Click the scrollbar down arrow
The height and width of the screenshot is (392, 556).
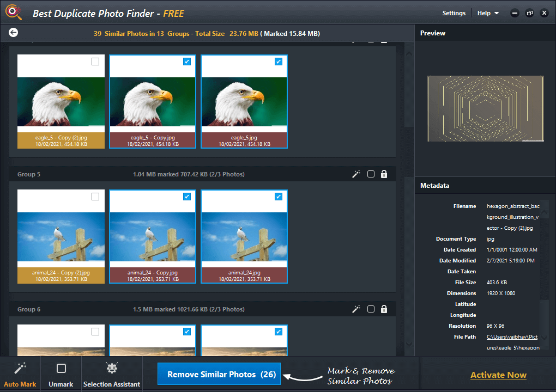point(408,345)
